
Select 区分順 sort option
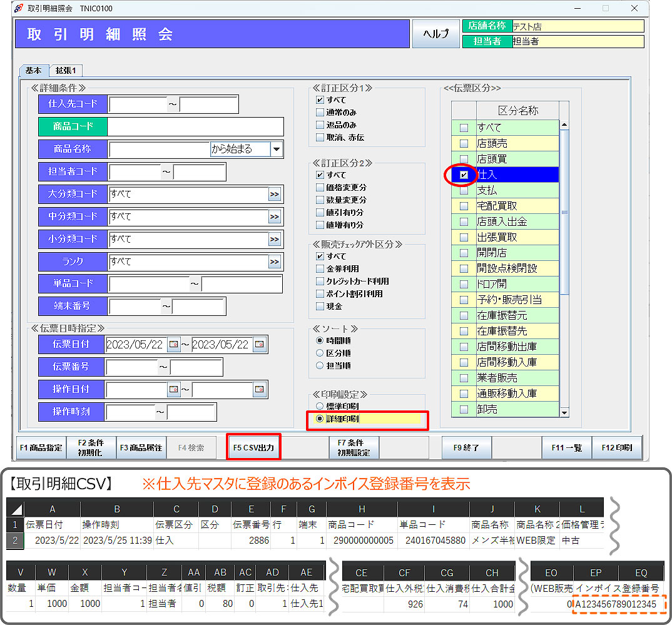(x=320, y=353)
